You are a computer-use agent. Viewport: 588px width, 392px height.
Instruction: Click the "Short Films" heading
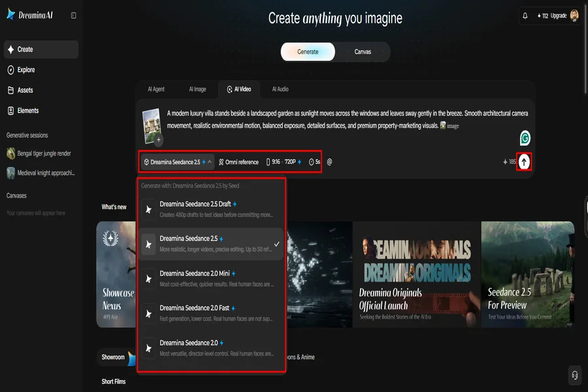[x=114, y=382]
